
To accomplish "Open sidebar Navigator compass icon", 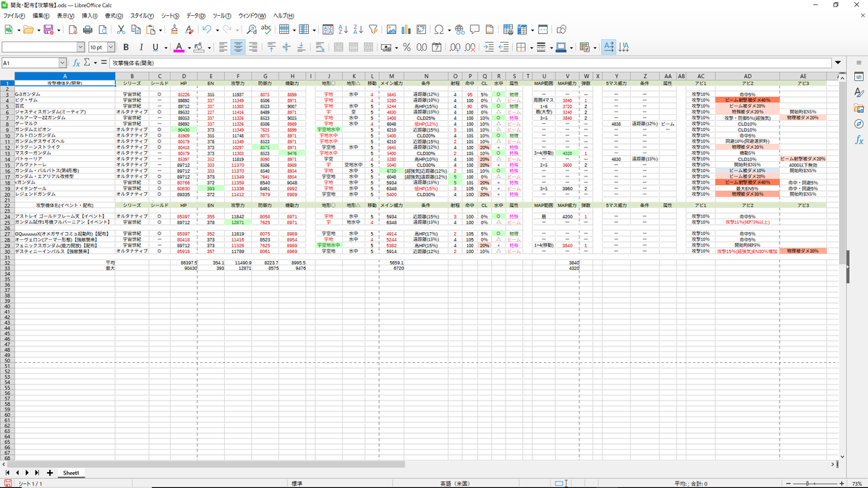I will pos(859,124).
